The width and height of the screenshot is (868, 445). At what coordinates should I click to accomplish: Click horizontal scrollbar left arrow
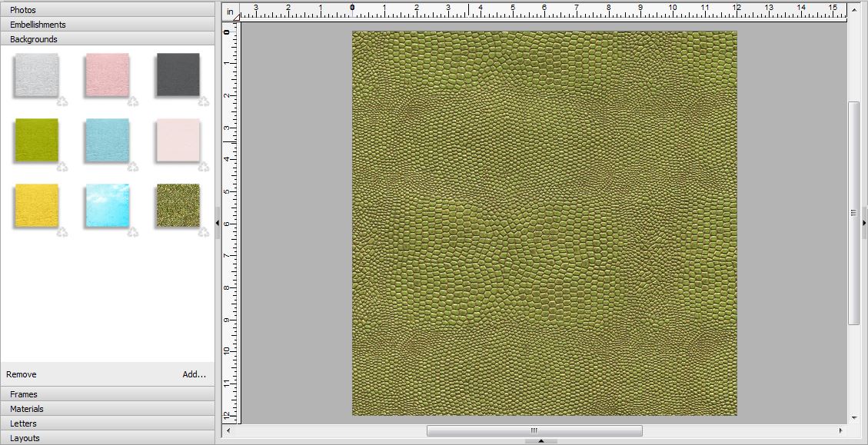tap(228, 430)
